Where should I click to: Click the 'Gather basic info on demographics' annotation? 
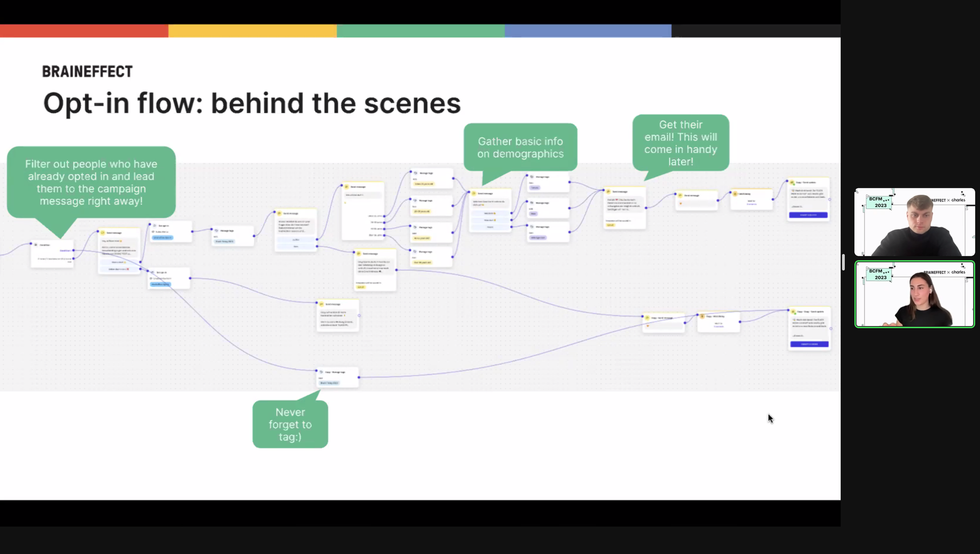click(520, 147)
